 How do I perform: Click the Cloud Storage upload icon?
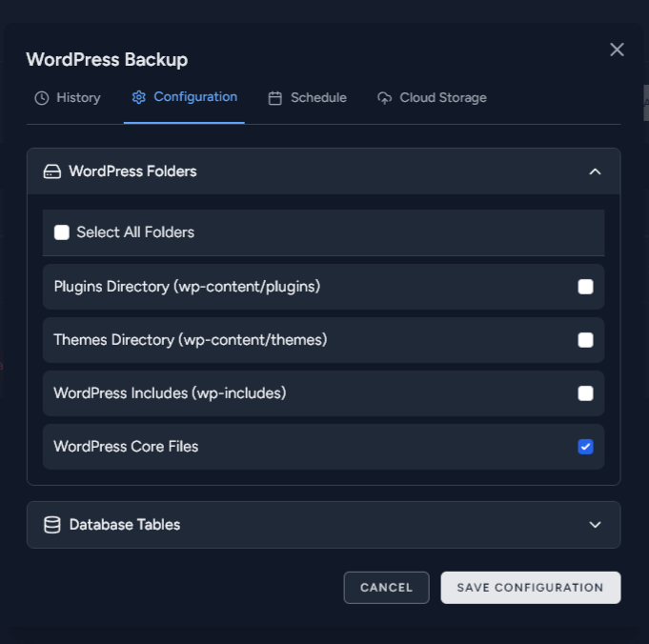pyautogui.click(x=384, y=98)
